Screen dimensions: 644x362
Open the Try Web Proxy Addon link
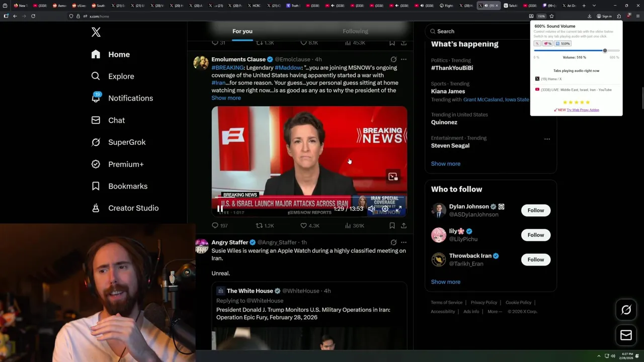(583, 110)
